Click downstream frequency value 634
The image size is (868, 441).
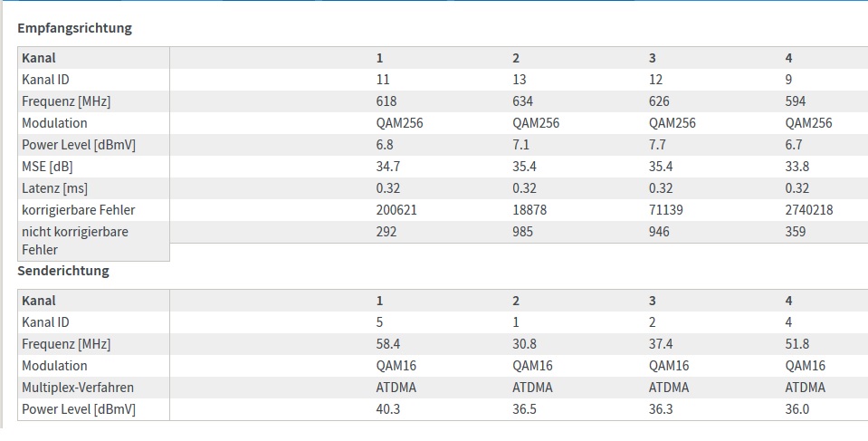click(522, 101)
